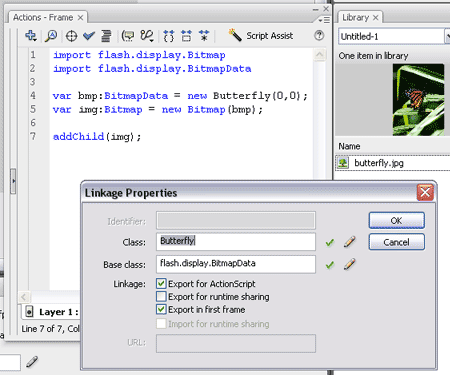Click the bitmap icon beside butterfly.jpg
This screenshot has height=375, width=450.
point(343,163)
